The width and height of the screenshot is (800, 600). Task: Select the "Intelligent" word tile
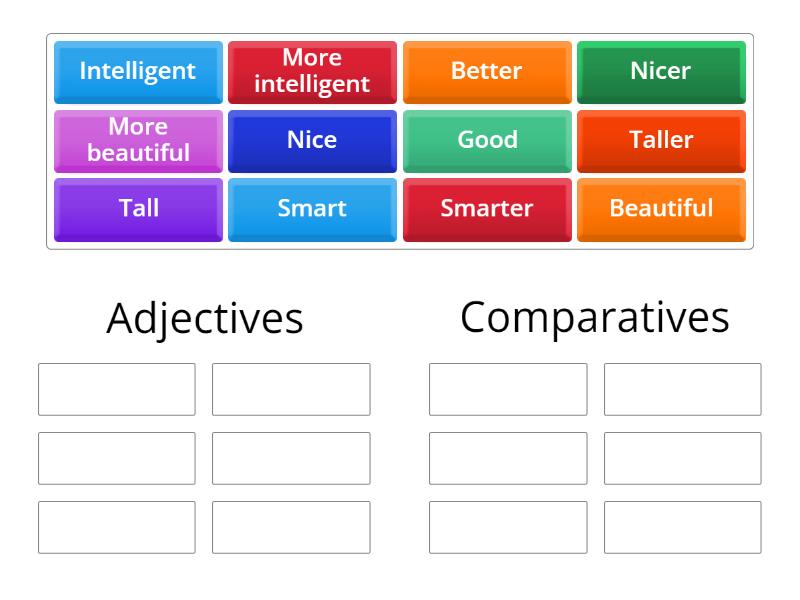[137, 71]
